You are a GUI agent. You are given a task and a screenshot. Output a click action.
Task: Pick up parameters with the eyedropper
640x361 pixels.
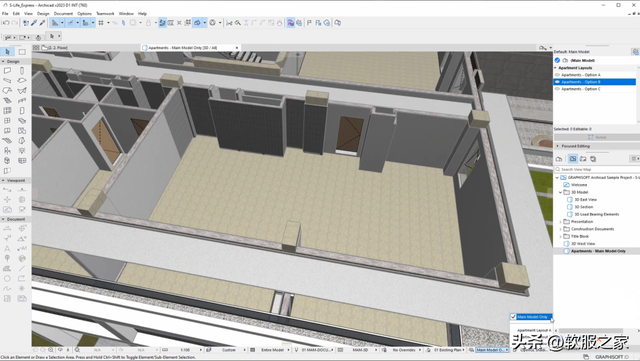pos(34,23)
